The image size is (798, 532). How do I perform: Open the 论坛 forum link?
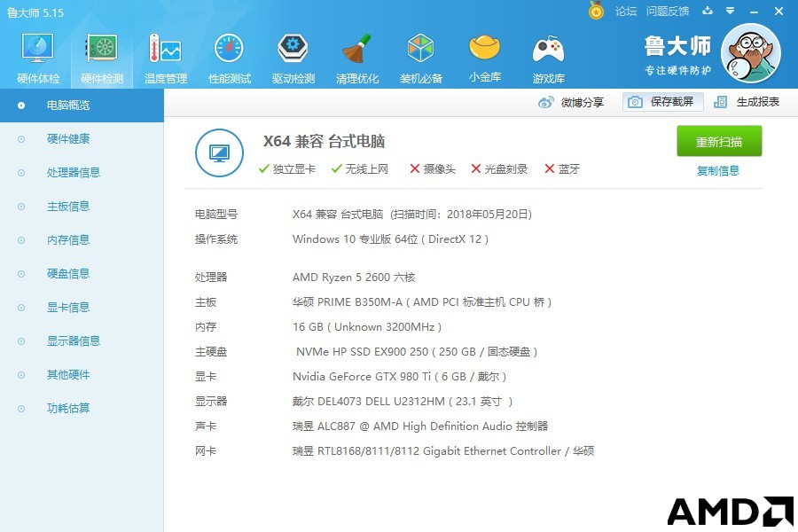[x=626, y=12]
